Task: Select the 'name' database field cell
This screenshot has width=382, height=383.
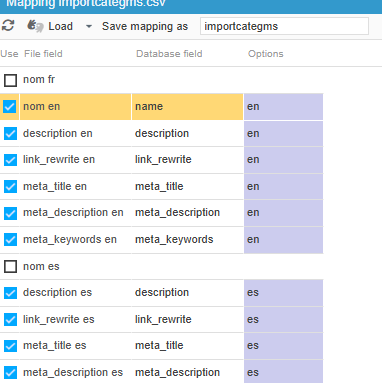Action: [187, 107]
